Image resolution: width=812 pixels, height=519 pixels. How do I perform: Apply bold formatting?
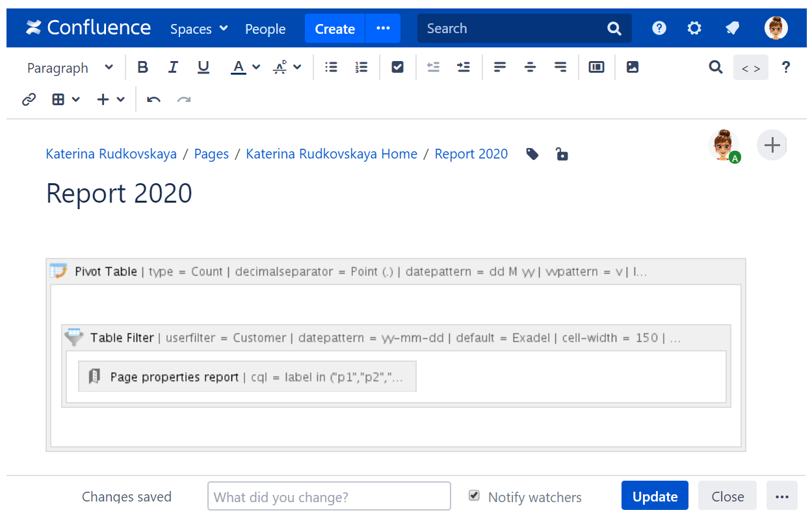coord(143,67)
